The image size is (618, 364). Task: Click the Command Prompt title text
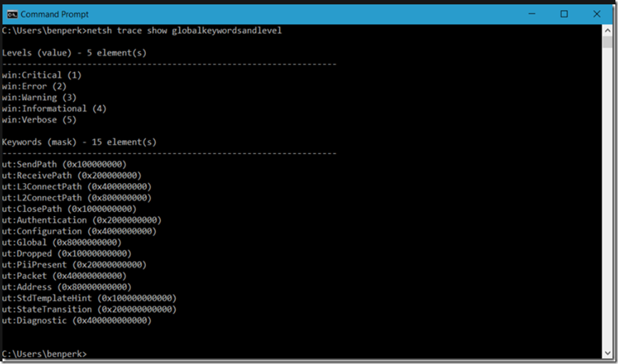coord(54,14)
